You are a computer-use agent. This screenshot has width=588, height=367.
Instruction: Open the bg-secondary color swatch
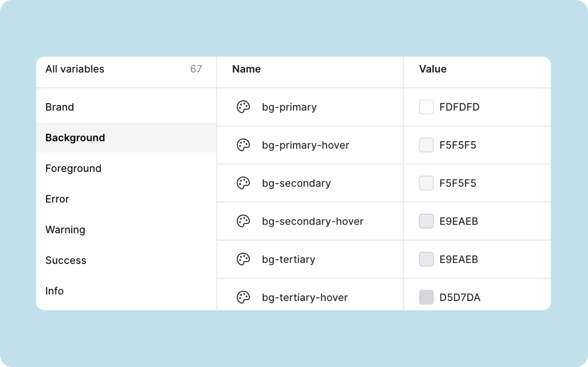point(426,183)
